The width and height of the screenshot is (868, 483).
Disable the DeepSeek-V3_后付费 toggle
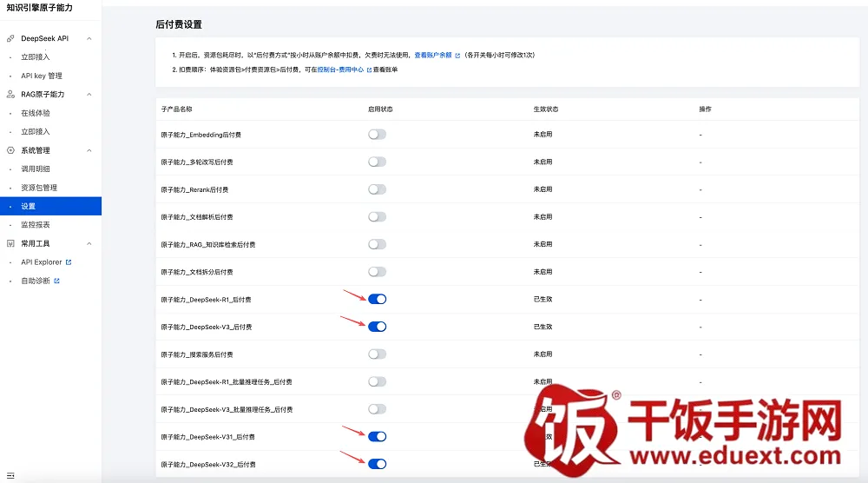pos(377,327)
